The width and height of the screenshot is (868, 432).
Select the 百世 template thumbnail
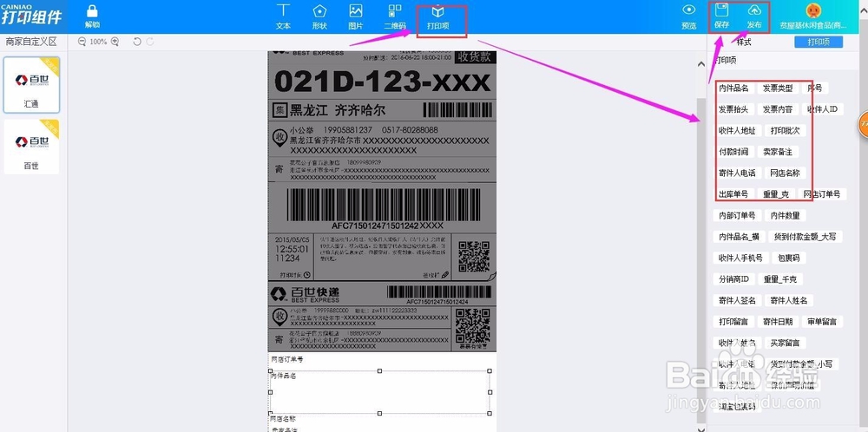click(31, 147)
